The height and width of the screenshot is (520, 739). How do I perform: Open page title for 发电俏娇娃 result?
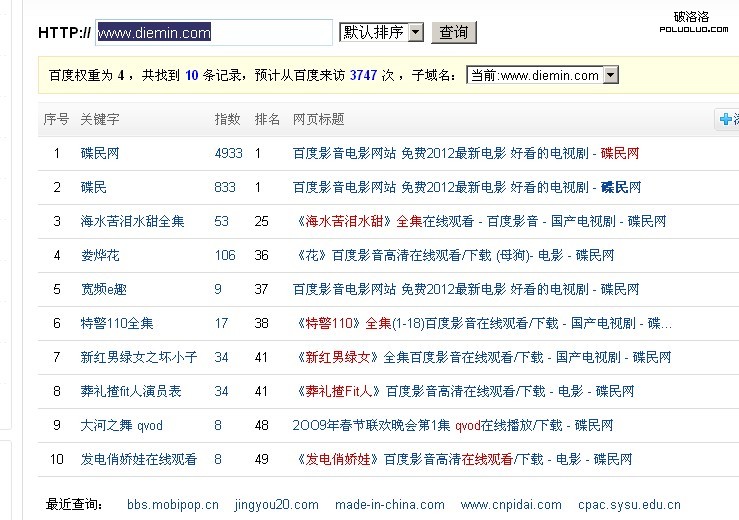[x=465, y=459]
